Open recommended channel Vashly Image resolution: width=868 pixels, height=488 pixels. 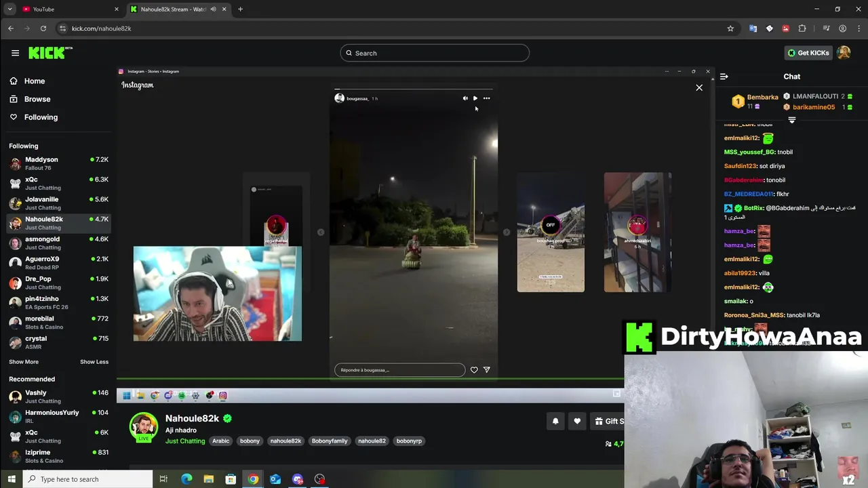(x=59, y=396)
